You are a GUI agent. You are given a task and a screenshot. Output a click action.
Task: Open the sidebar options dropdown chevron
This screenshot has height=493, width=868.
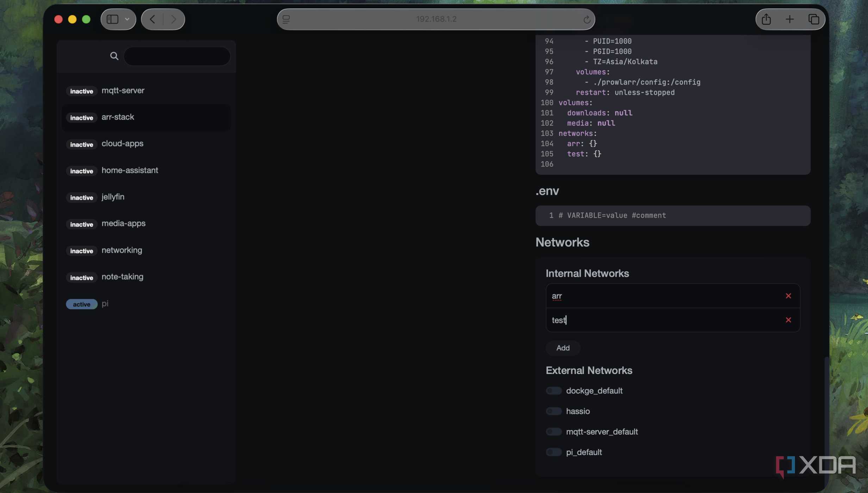127,19
